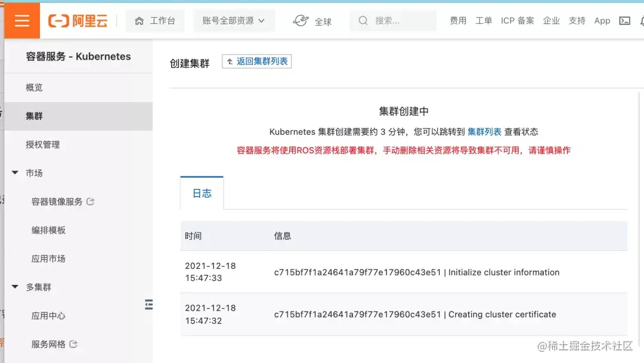Click external link icon beside 服务网格
The width and height of the screenshot is (644, 363).
73,344
